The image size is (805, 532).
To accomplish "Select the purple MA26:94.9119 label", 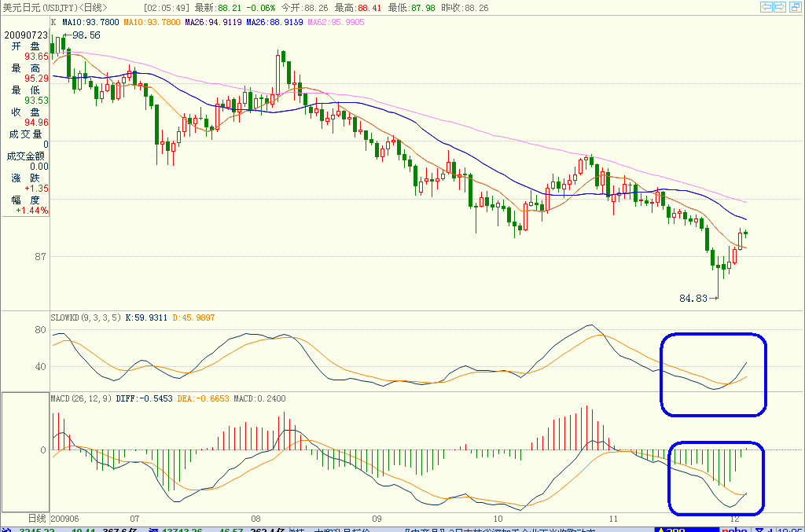I will [x=213, y=22].
